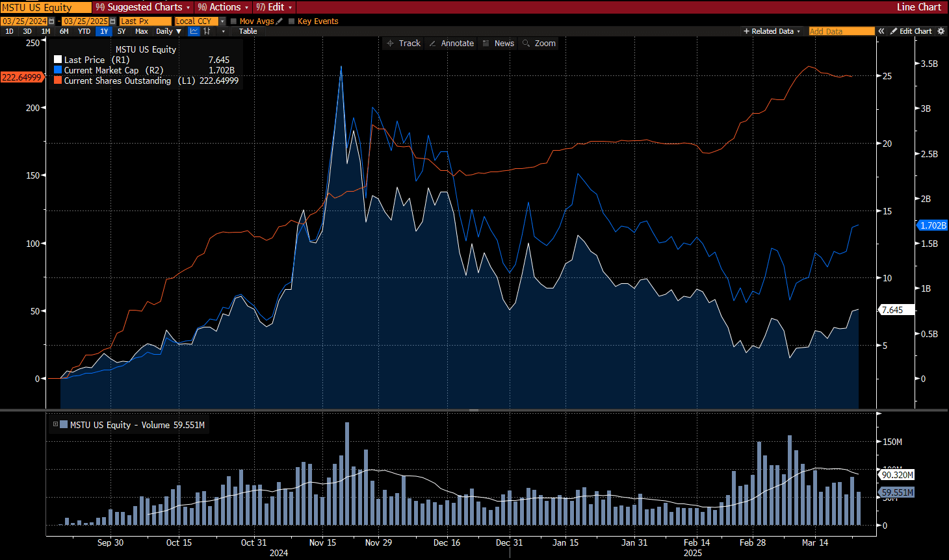This screenshot has width=949, height=560.
Task: Click the horizontal panel divider handle
Action: (474, 410)
